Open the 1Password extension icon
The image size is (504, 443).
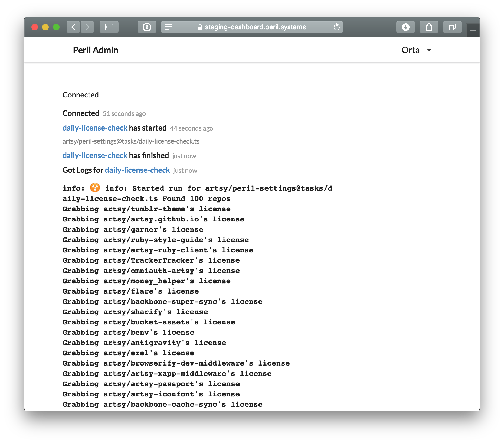tap(147, 27)
